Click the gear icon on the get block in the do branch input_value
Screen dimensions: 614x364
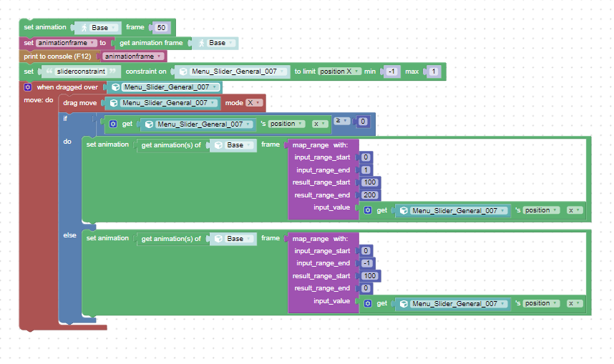click(368, 210)
